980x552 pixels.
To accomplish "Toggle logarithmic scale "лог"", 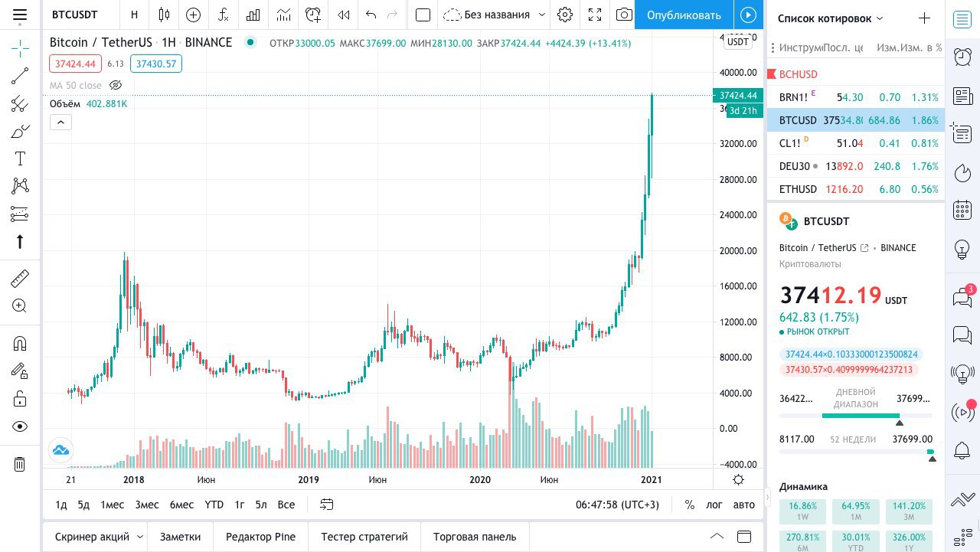I will pos(714,505).
